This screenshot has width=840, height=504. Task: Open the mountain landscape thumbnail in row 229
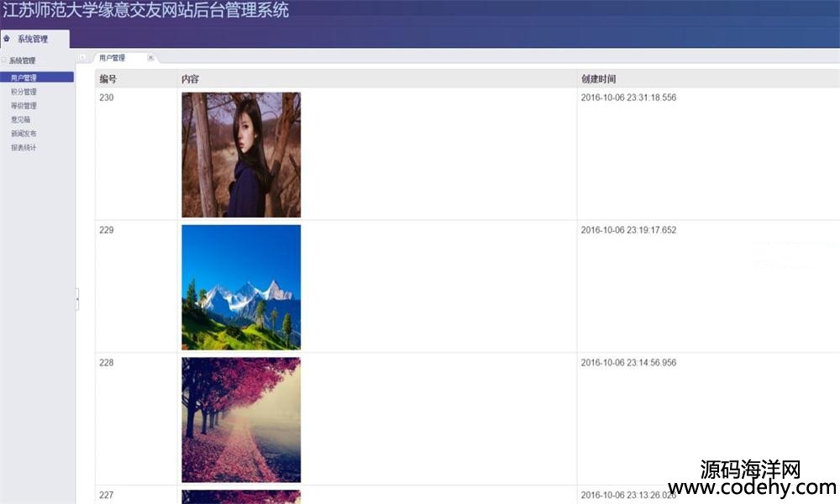click(241, 287)
